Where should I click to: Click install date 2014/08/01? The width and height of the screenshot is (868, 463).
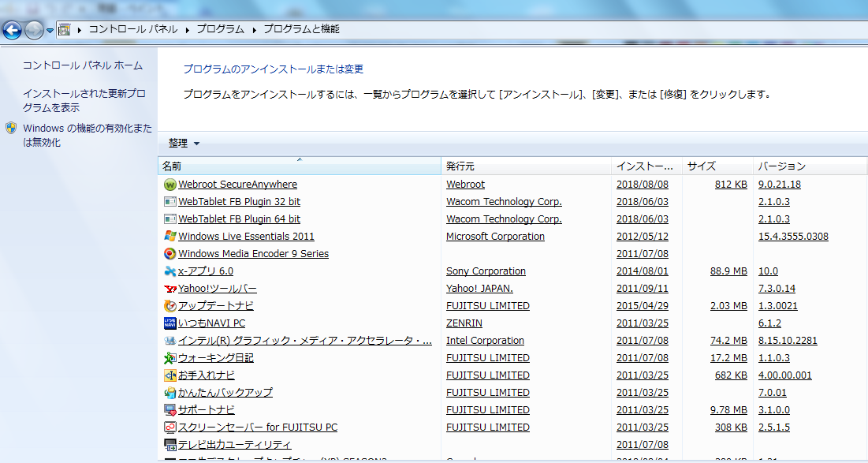[643, 271]
